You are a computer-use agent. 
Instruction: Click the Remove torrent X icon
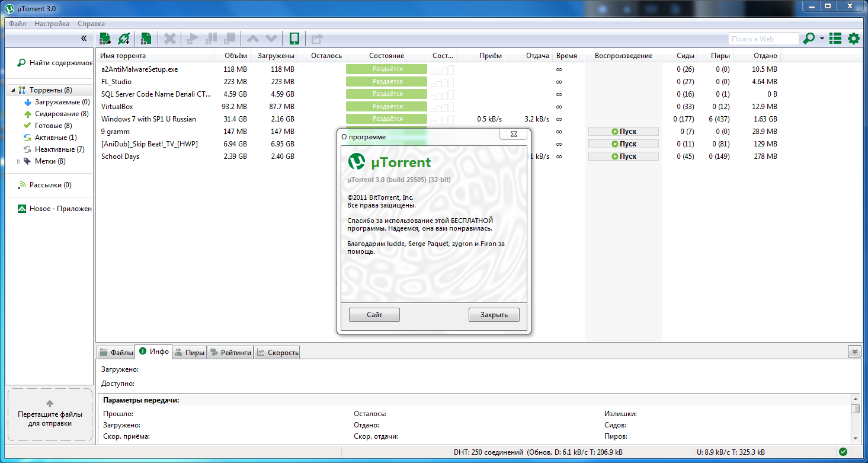(170, 39)
